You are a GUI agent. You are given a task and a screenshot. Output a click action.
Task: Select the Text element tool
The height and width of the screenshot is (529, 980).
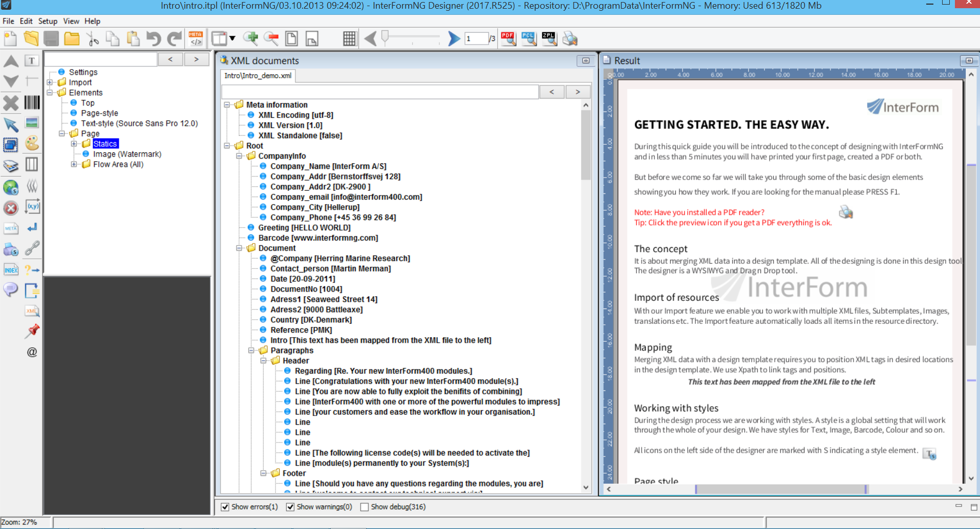coord(32,61)
